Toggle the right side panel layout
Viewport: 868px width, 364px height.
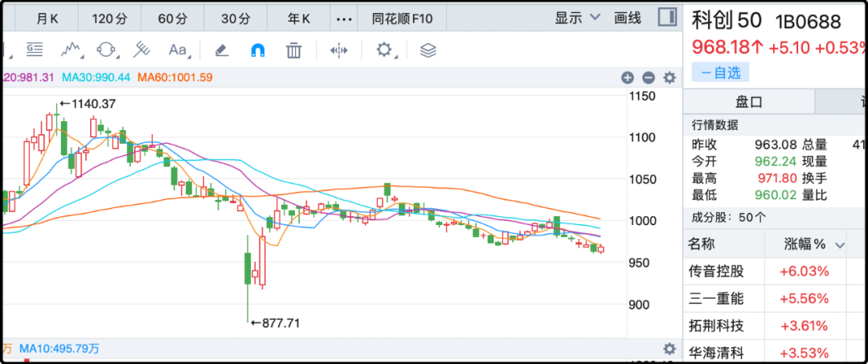(x=666, y=17)
